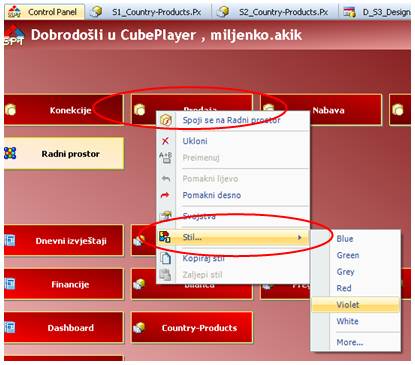415x365 pixels.
Task: Choose Zalijepi stil from the context menu
Action: [233, 275]
